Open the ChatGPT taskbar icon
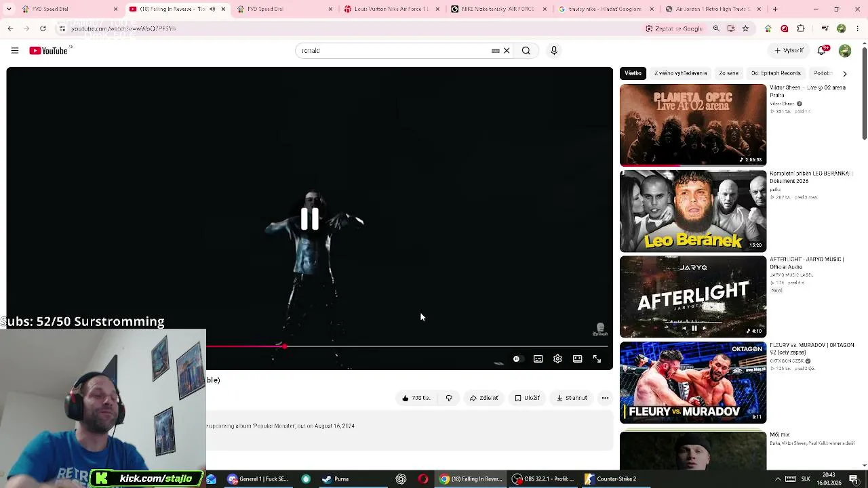This screenshot has height=488, width=868. click(401, 479)
